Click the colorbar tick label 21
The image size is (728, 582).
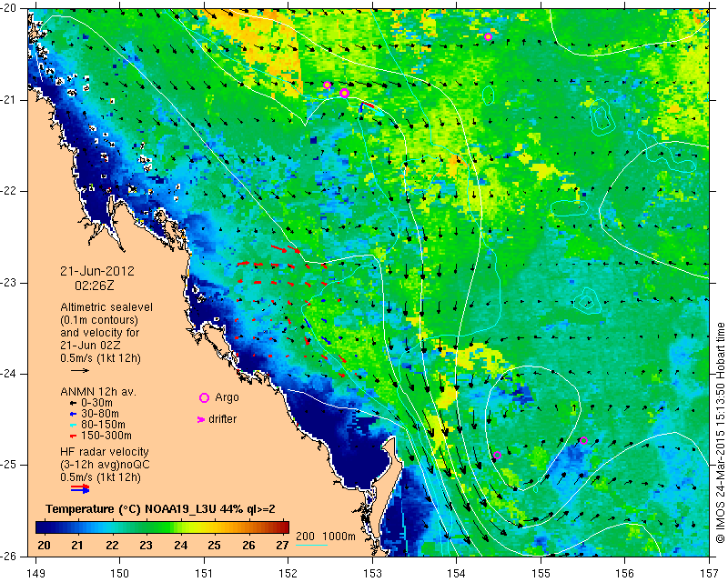[77, 545]
